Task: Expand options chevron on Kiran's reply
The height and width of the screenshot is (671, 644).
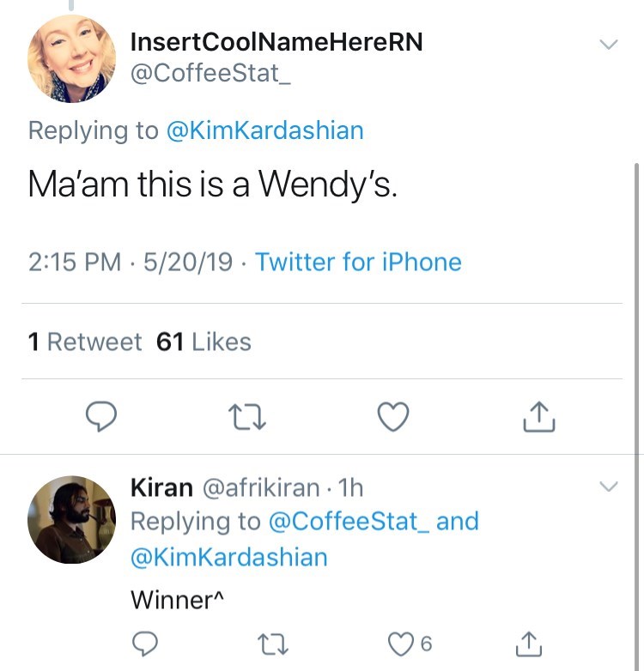Action: 608,487
